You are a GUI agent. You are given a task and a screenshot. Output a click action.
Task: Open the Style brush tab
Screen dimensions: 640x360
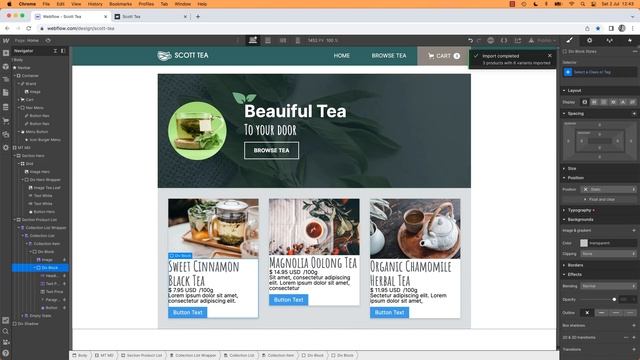pyautogui.click(x=569, y=40)
